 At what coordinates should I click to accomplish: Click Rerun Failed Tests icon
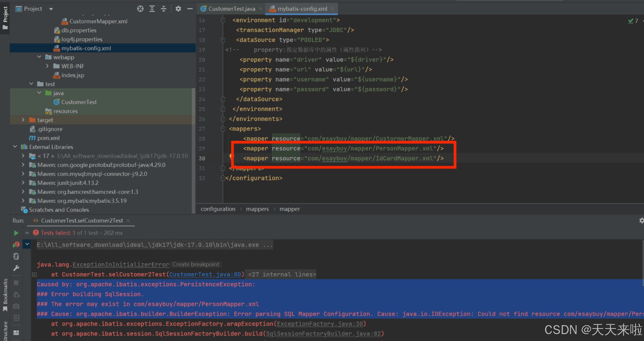click(x=16, y=245)
